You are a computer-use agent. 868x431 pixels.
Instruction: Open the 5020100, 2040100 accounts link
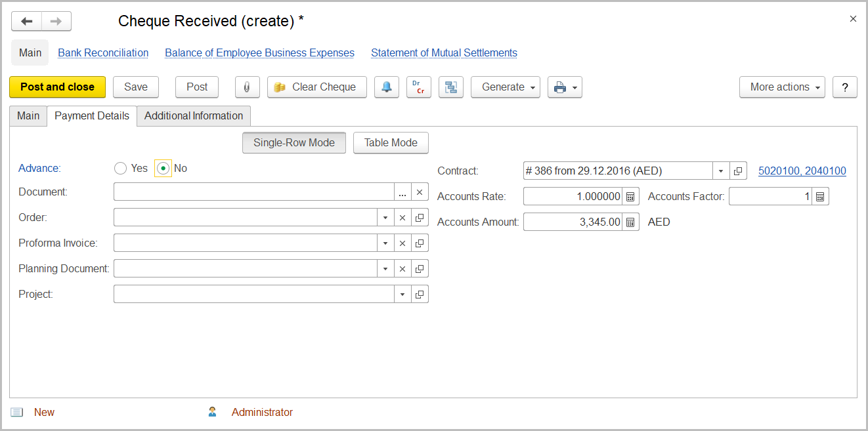point(802,170)
